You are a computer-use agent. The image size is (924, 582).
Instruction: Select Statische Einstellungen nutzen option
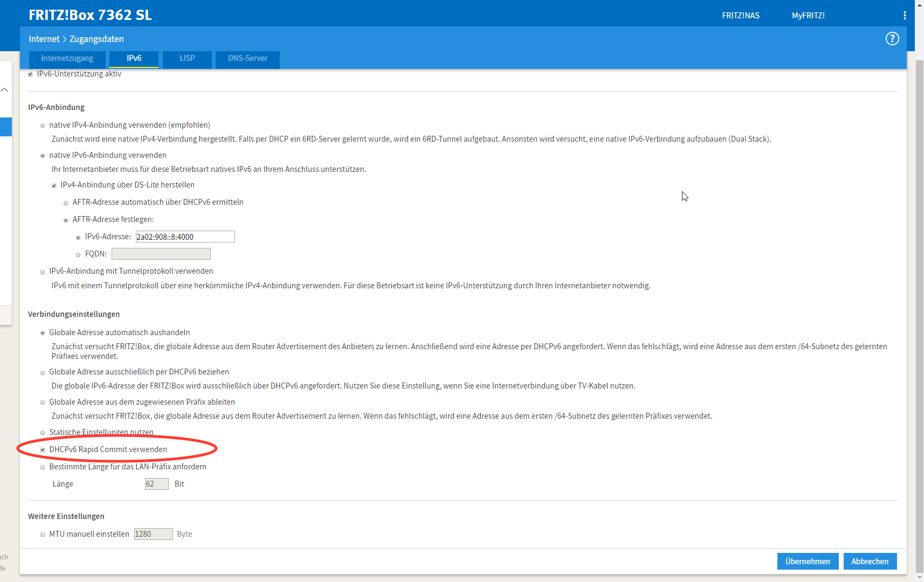[x=43, y=433]
